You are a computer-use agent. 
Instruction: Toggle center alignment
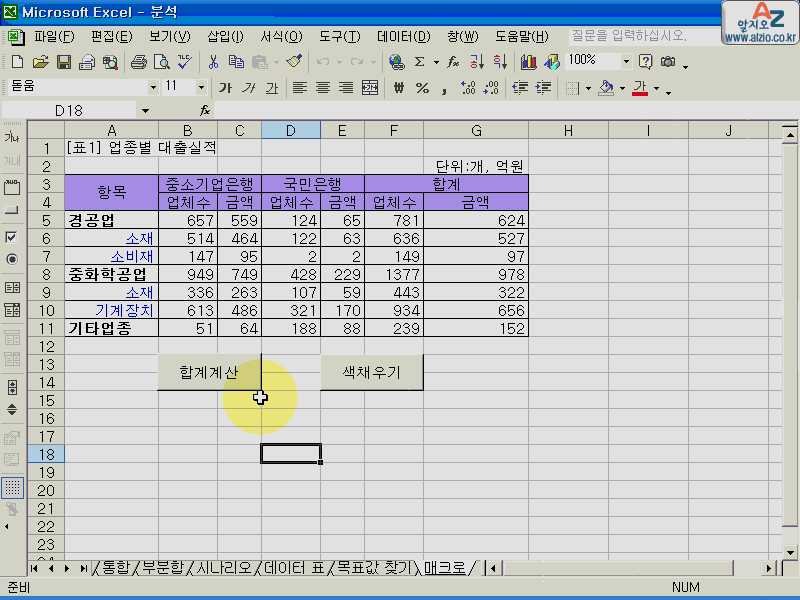323,88
